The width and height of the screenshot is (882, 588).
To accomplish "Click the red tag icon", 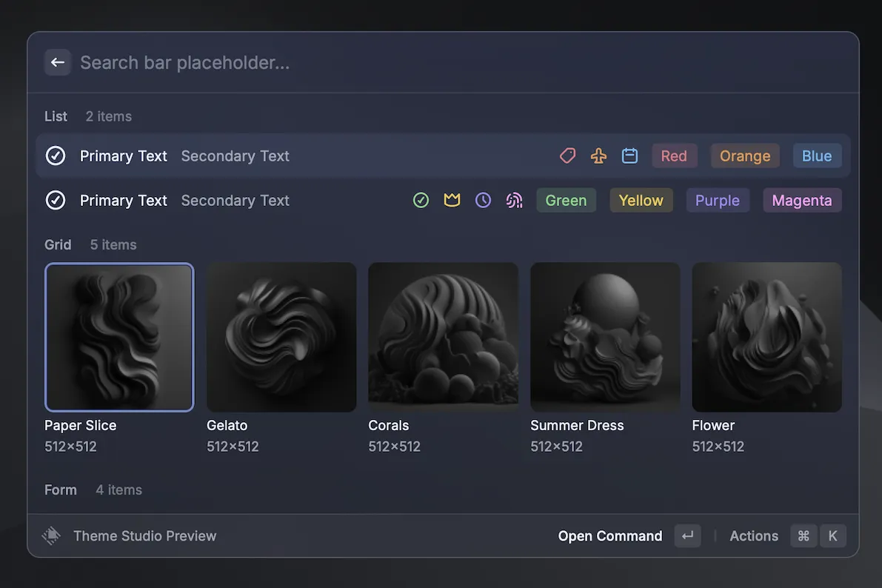I will 567,156.
